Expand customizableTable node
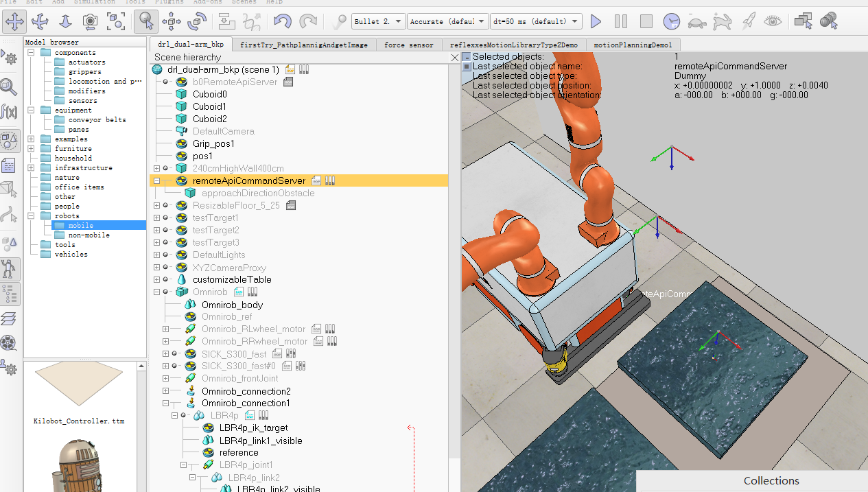This screenshot has width=868, height=492. click(x=157, y=279)
